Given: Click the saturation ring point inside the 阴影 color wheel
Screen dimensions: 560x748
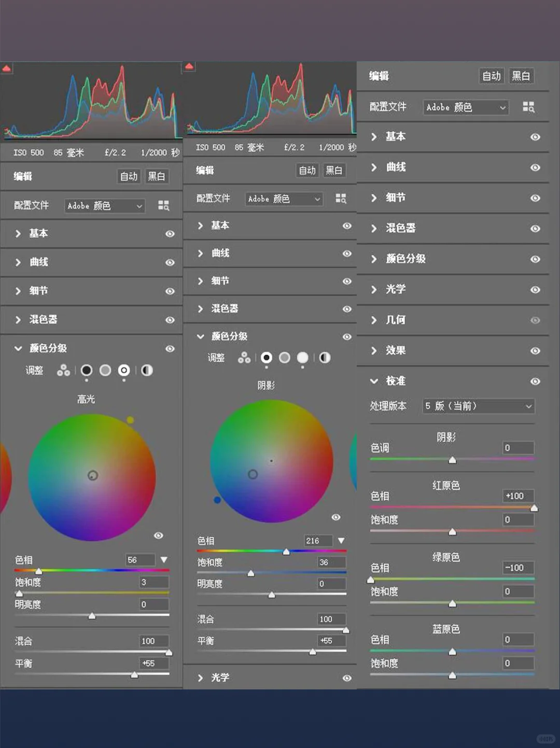Looking at the screenshot, I should (253, 474).
